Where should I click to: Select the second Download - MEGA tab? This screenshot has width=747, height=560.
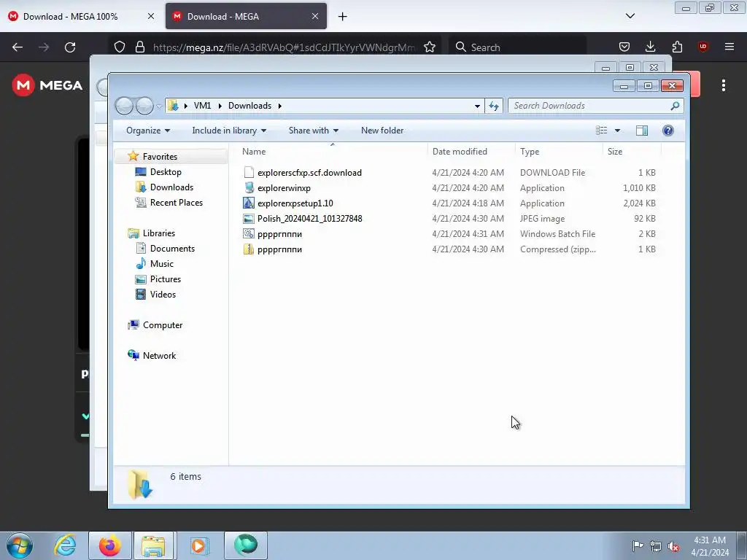(x=246, y=16)
